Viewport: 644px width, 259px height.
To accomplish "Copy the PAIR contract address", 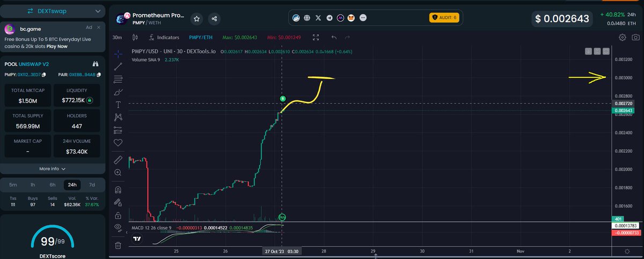I will (99, 75).
